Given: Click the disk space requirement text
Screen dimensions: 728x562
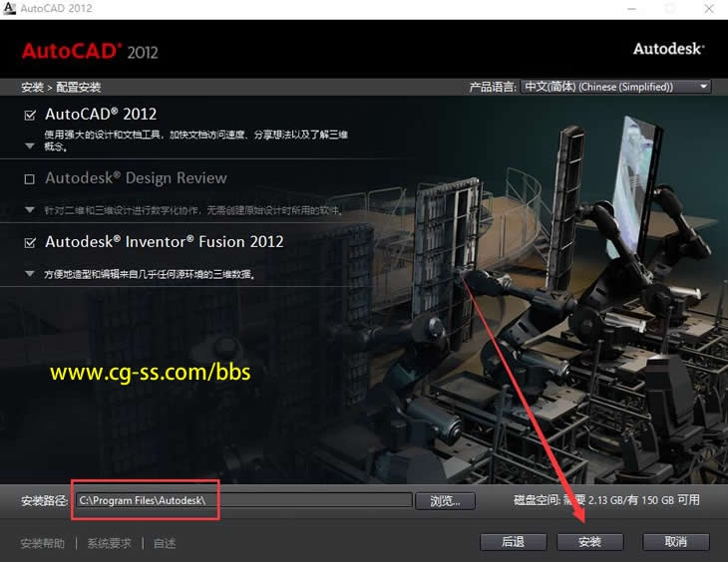Looking at the screenshot, I should (x=606, y=500).
